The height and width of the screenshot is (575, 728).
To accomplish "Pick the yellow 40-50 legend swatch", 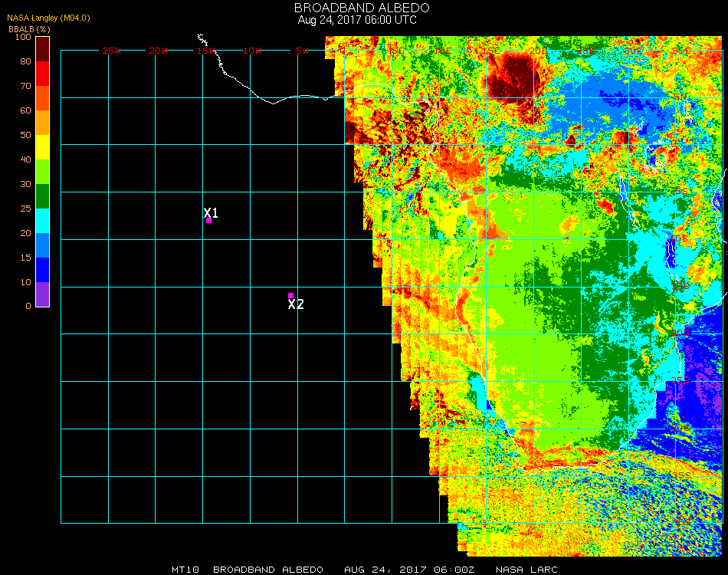I will pyautogui.click(x=42, y=147).
